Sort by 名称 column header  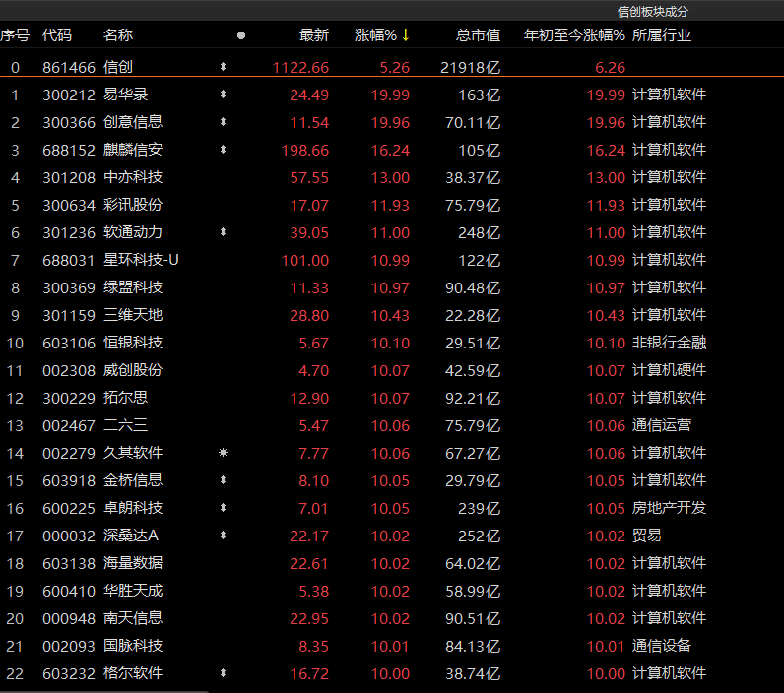coord(118,35)
